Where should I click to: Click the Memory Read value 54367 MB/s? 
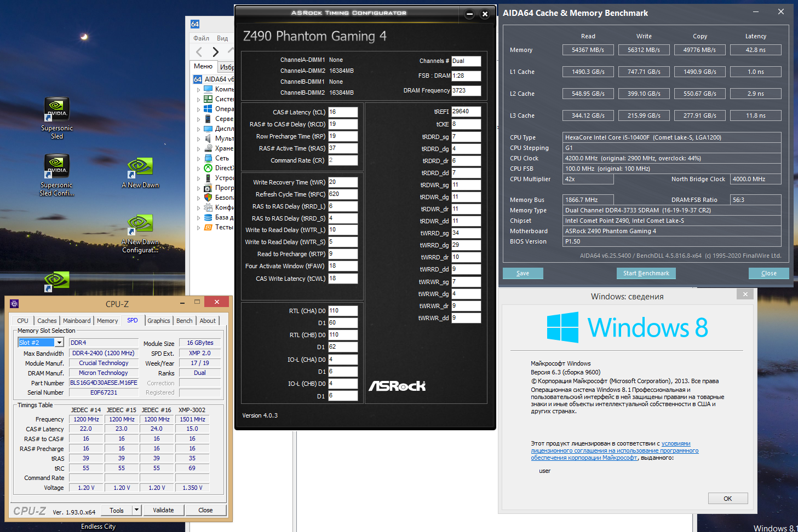tap(588, 50)
